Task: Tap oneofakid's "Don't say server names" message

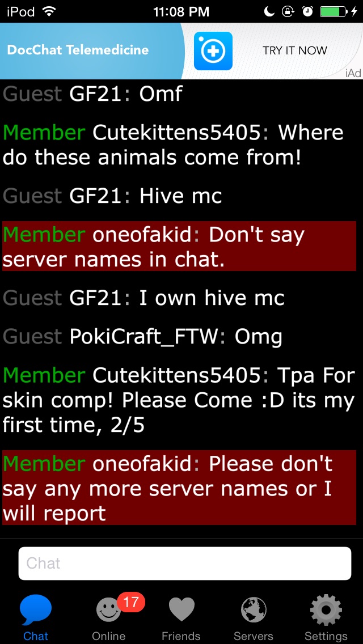Action: tap(179, 246)
